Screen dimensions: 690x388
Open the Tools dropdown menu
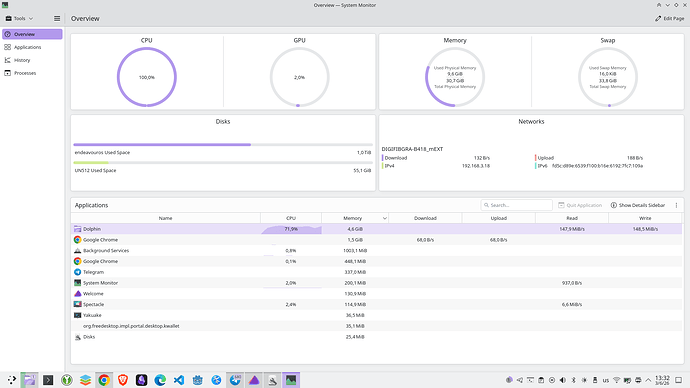[19, 18]
